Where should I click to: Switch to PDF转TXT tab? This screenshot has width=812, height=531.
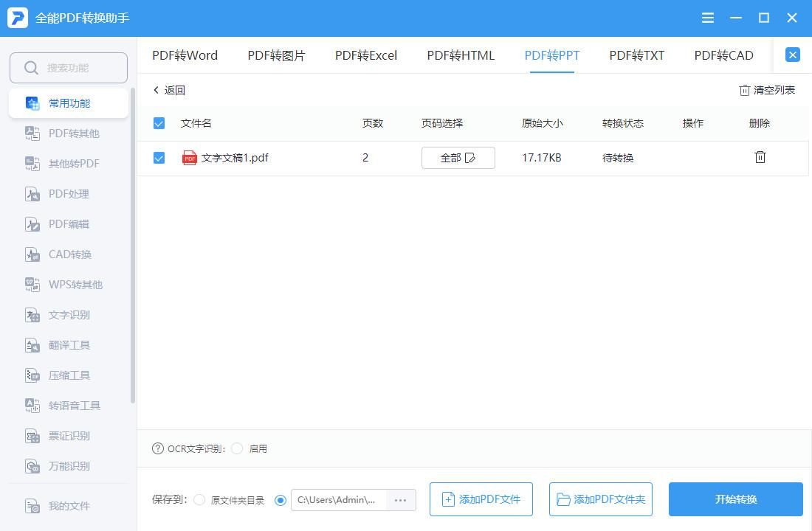[636, 55]
